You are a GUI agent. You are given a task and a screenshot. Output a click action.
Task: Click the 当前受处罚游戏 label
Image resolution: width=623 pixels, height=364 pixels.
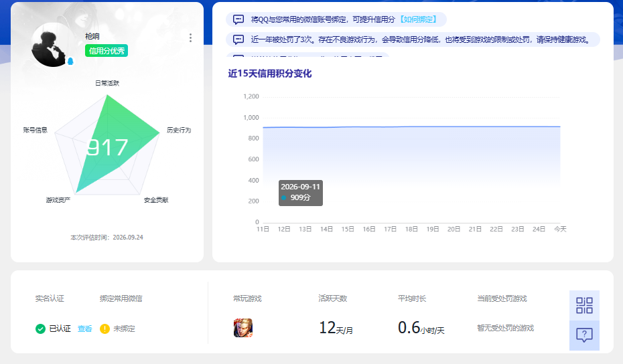[502, 298]
